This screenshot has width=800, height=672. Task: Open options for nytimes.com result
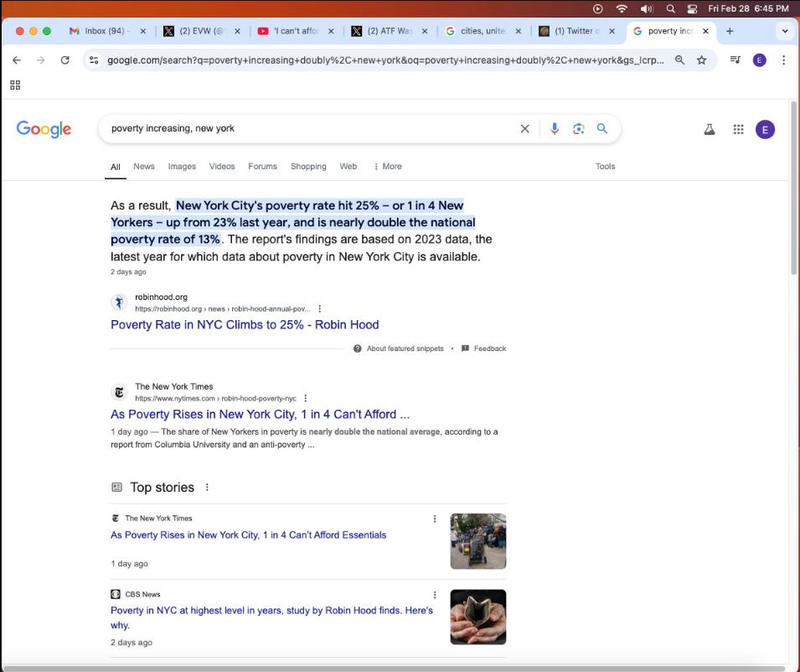306,398
